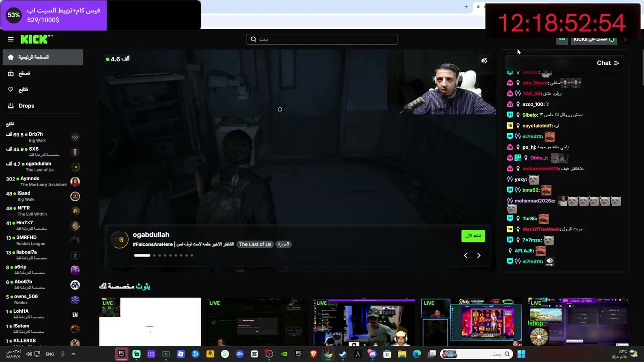Click mohannad2026a username in chat
The image size is (644, 362).
click(535, 201)
